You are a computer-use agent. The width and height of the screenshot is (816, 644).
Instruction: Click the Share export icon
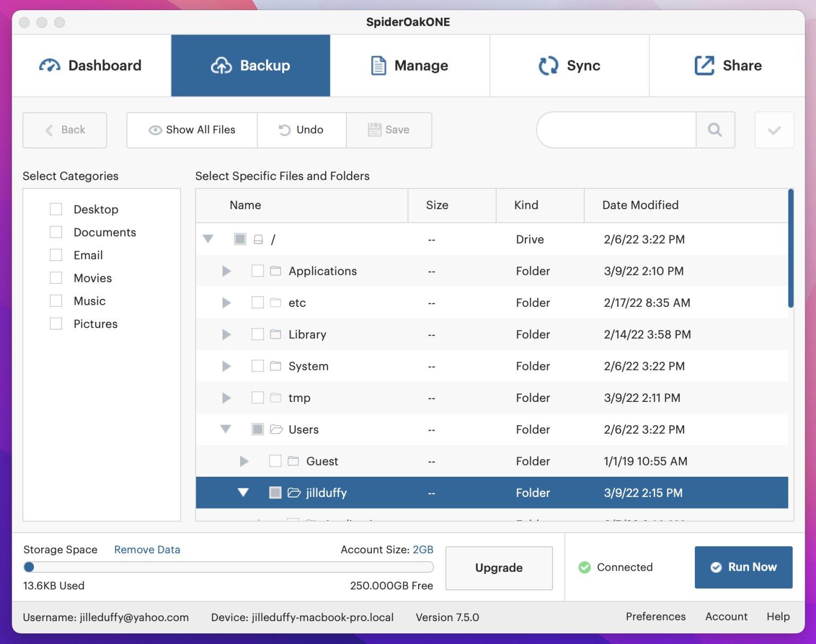point(704,65)
